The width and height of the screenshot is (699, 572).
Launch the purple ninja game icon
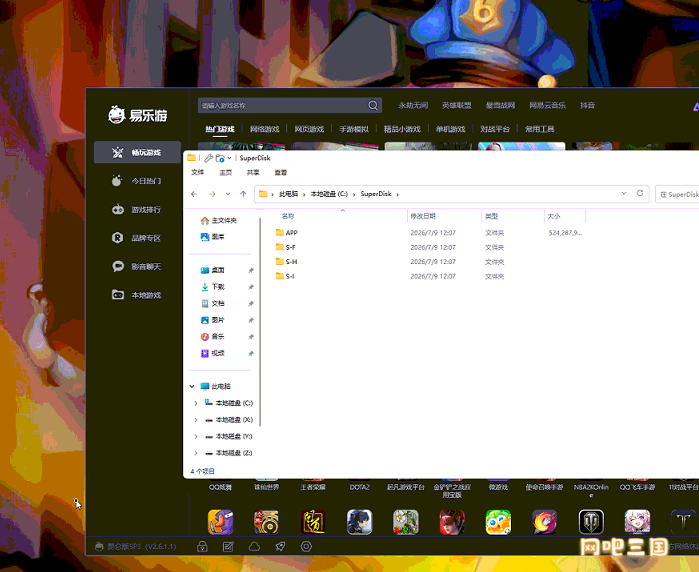click(x=220, y=522)
